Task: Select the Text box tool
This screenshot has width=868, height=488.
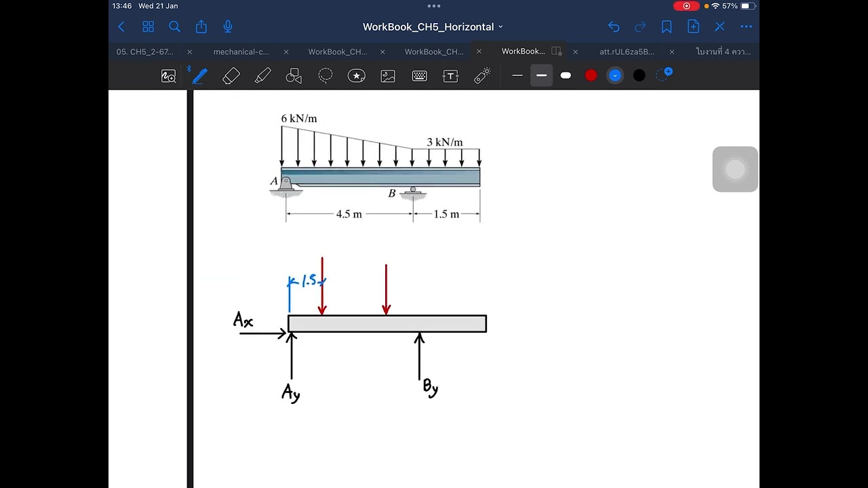Action: click(450, 76)
